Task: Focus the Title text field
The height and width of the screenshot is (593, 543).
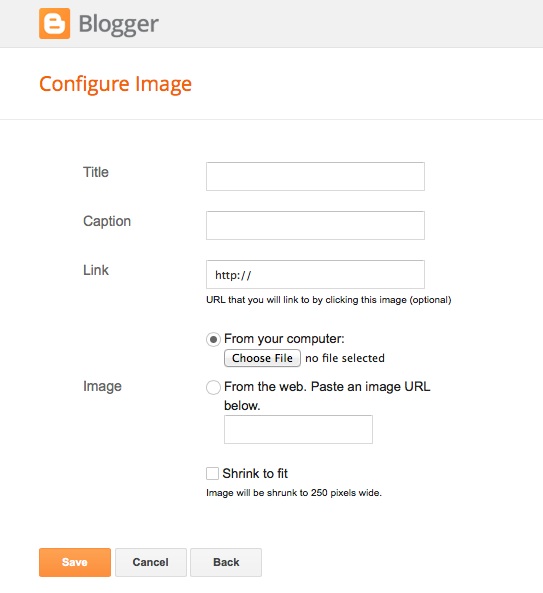Action: pyautogui.click(x=315, y=177)
